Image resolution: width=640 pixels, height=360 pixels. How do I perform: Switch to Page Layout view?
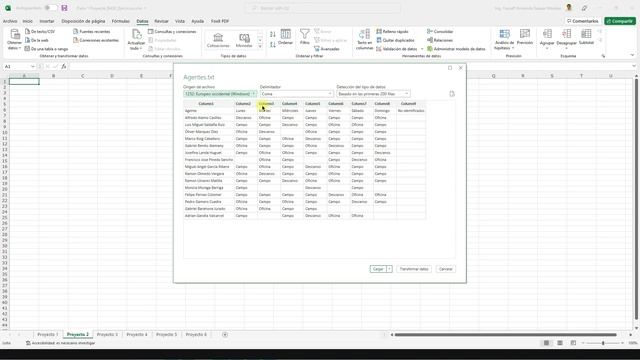[560, 343]
